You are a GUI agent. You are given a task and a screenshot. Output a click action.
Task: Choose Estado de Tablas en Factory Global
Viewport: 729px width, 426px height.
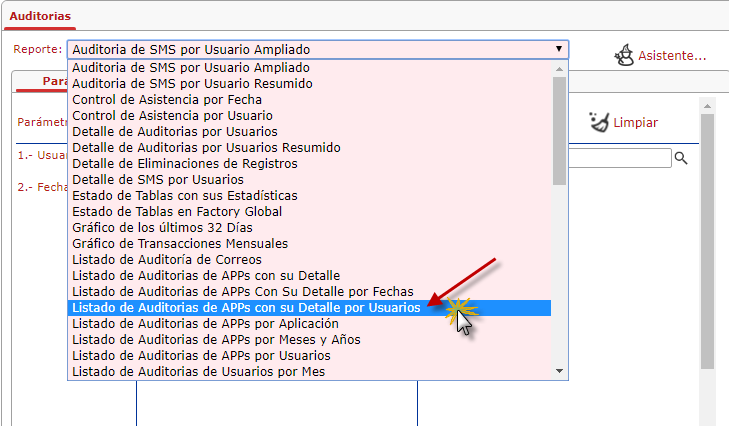(310, 212)
